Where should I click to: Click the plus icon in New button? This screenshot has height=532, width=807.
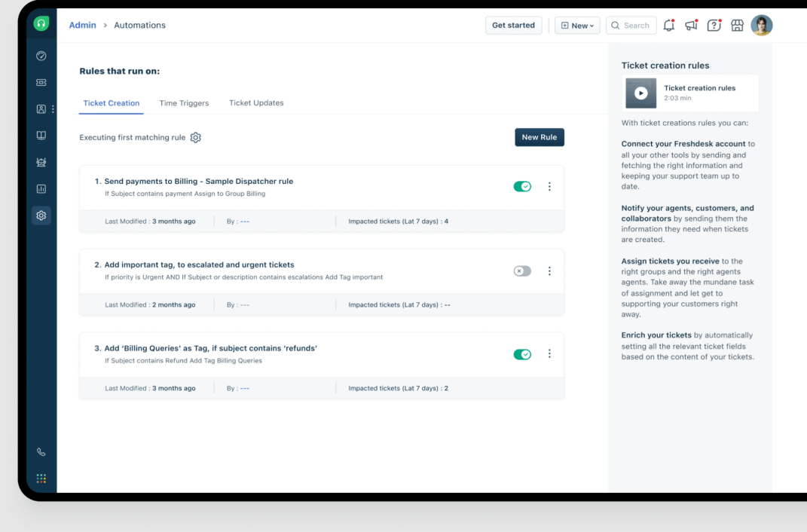pyautogui.click(x=564, y=25)
